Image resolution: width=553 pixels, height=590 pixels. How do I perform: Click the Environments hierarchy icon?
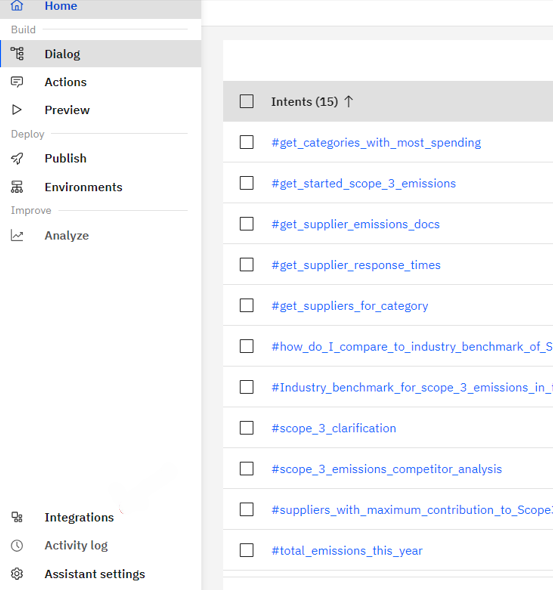coord(17,187)
